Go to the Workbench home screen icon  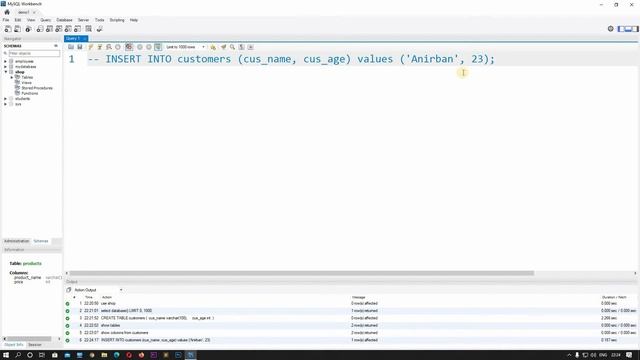coord(7,12)
